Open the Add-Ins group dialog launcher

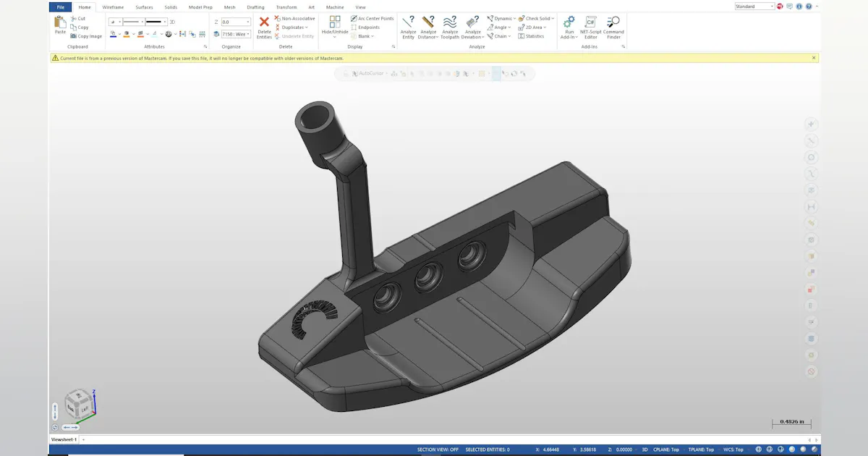pos(623,46)
